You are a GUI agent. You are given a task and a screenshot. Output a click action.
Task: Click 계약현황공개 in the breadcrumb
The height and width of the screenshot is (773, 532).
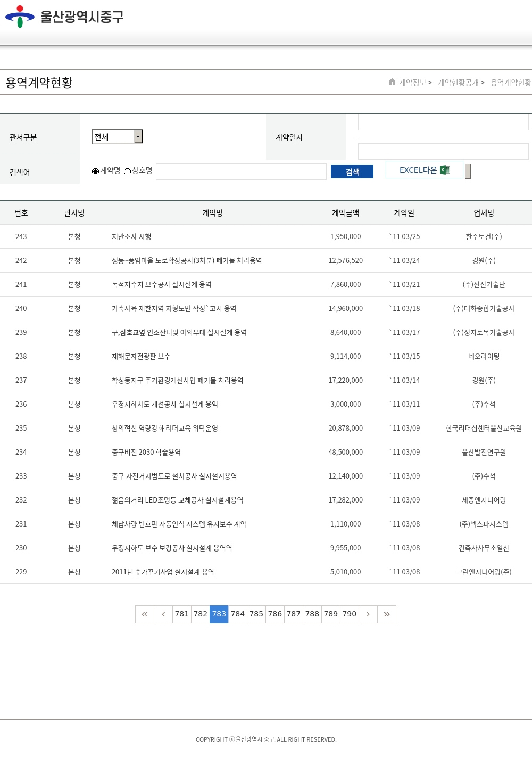pos(458,83)
